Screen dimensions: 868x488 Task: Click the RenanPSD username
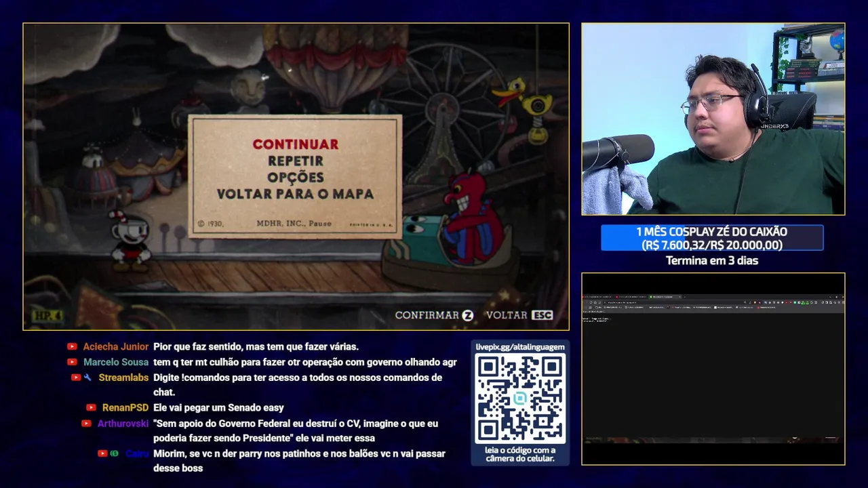pyautogui.click(x=125, y=407)
